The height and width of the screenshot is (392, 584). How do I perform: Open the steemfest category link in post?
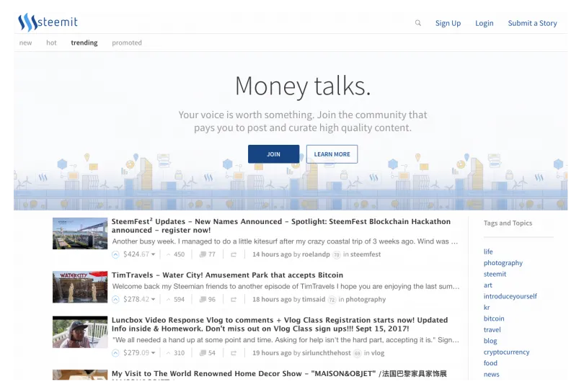[x=366, y=254]
